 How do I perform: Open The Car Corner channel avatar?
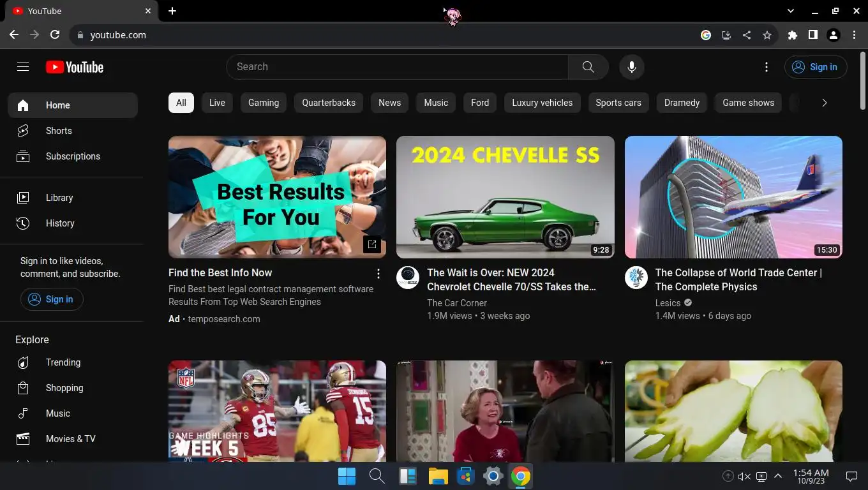coord(408,278)
